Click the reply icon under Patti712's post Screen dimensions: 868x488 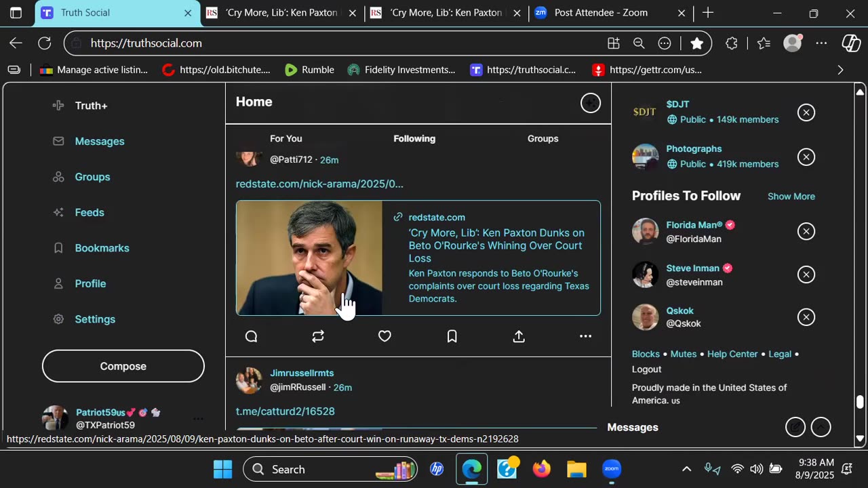tap(252, 336)
